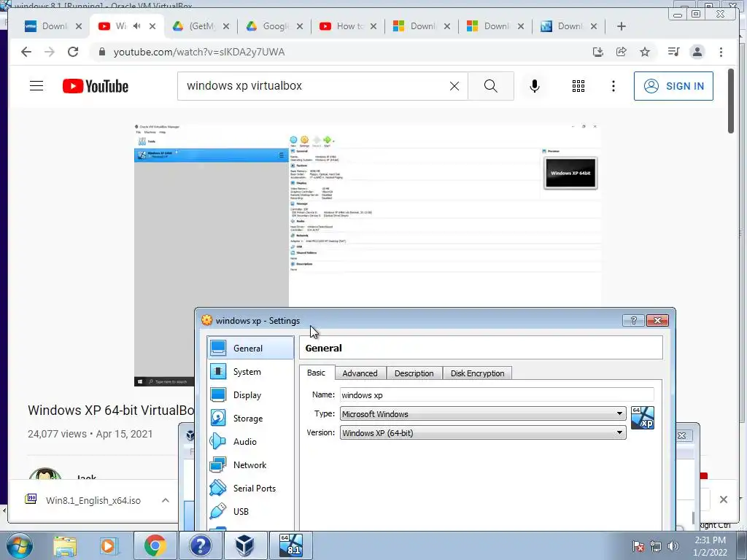Open the Chrome three-dot menu

tap(721, 52)
